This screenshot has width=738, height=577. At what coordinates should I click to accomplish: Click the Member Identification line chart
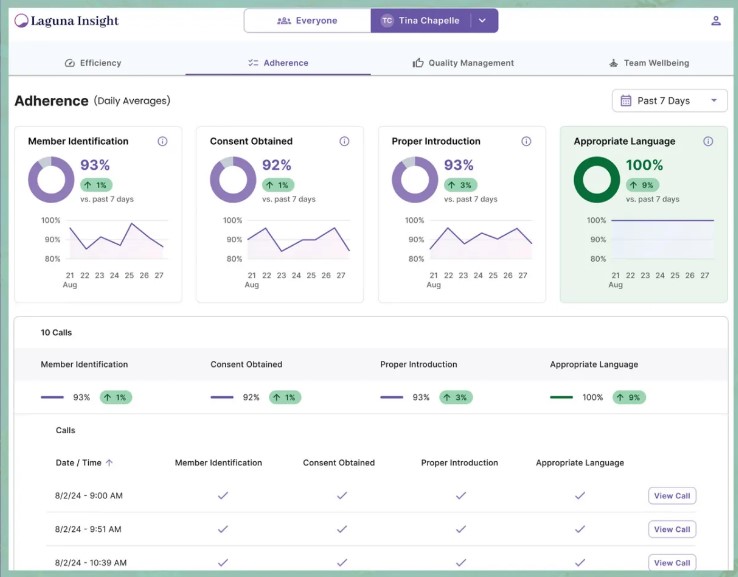[115, 241]
